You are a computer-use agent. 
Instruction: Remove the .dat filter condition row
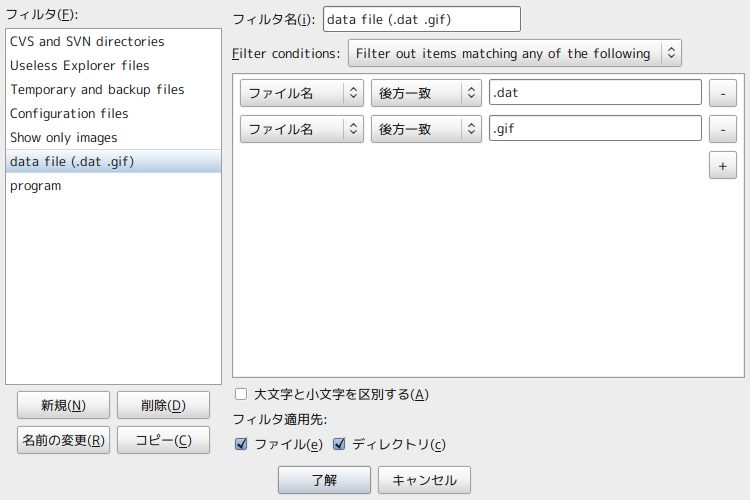click(722, 93)
